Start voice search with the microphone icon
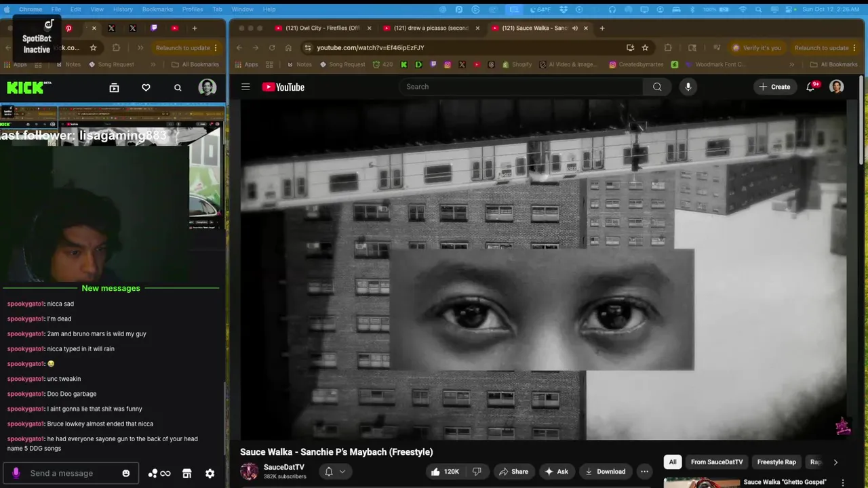The height and width of the screenshot is (488, 868). 688,87
